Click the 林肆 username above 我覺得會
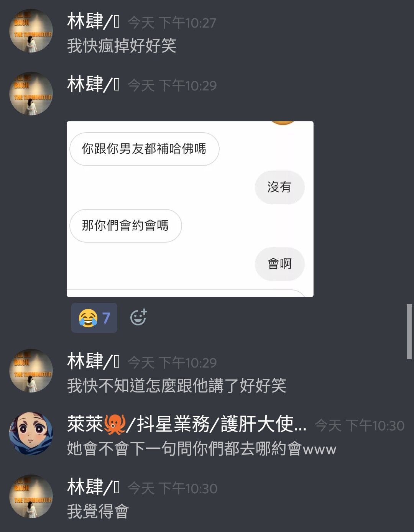The image size is (414, 532). click(x=94, y=487)
